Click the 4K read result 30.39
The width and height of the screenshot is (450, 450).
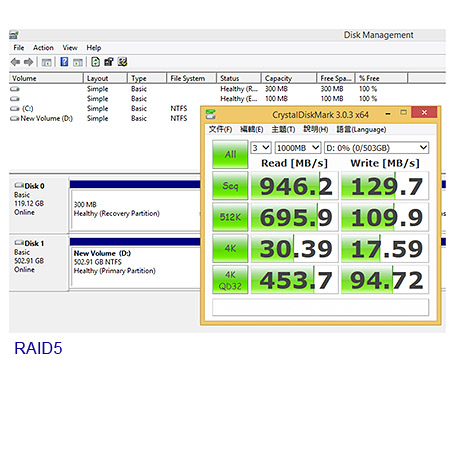click(294, 248)
